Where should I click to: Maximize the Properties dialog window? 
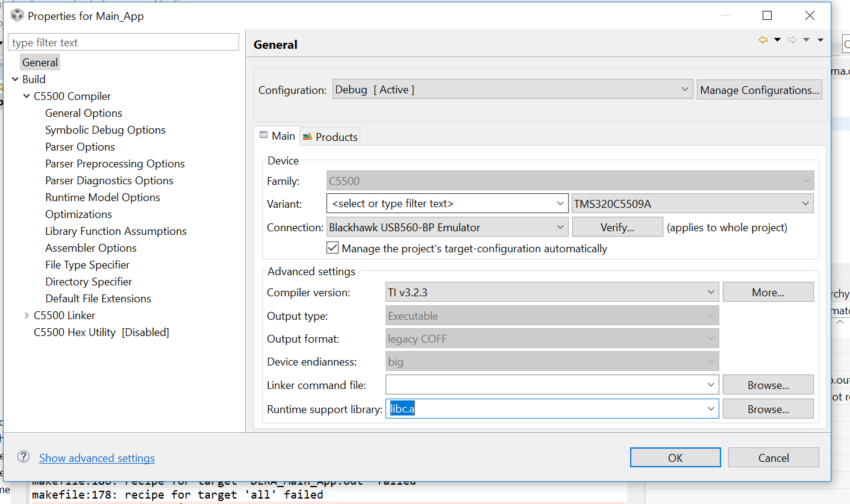tap(767, 15)
